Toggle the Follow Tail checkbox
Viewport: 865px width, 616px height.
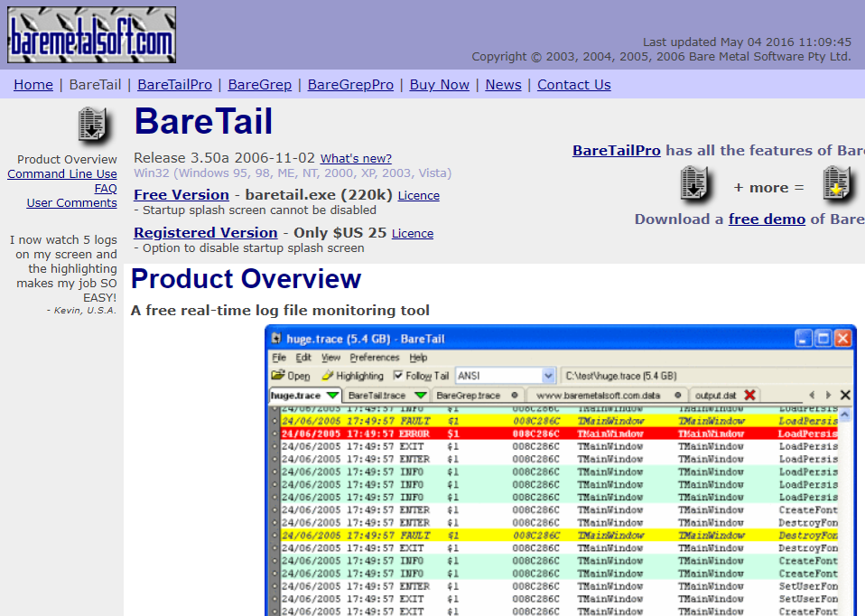(x=398, y=376)
